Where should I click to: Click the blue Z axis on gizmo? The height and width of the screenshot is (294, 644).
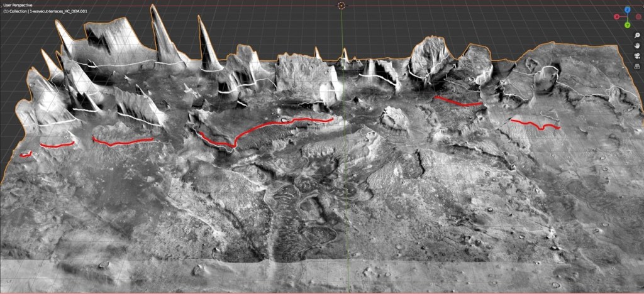click(627, 10)
